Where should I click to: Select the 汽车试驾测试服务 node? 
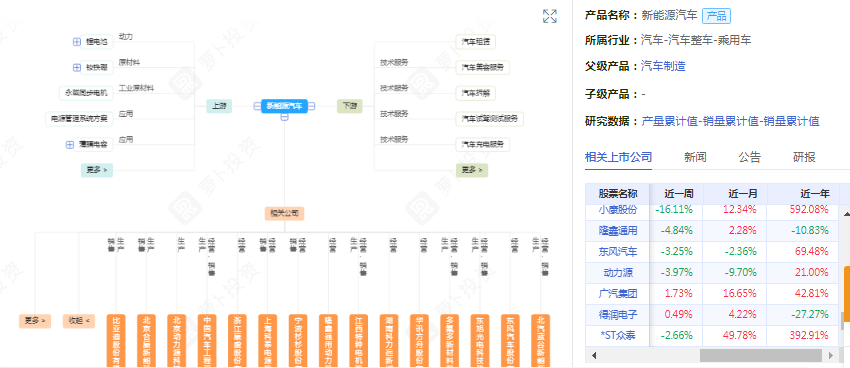tap(490, 119)
